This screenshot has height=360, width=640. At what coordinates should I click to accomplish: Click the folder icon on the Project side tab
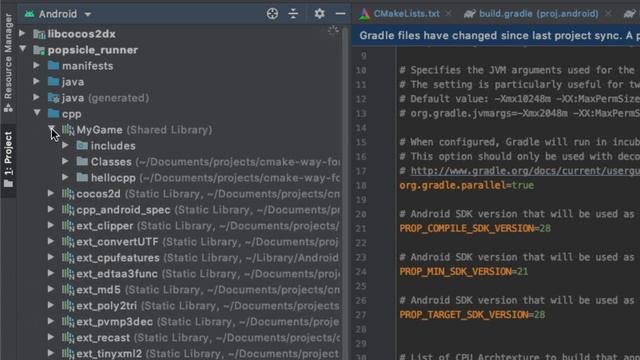8,184
